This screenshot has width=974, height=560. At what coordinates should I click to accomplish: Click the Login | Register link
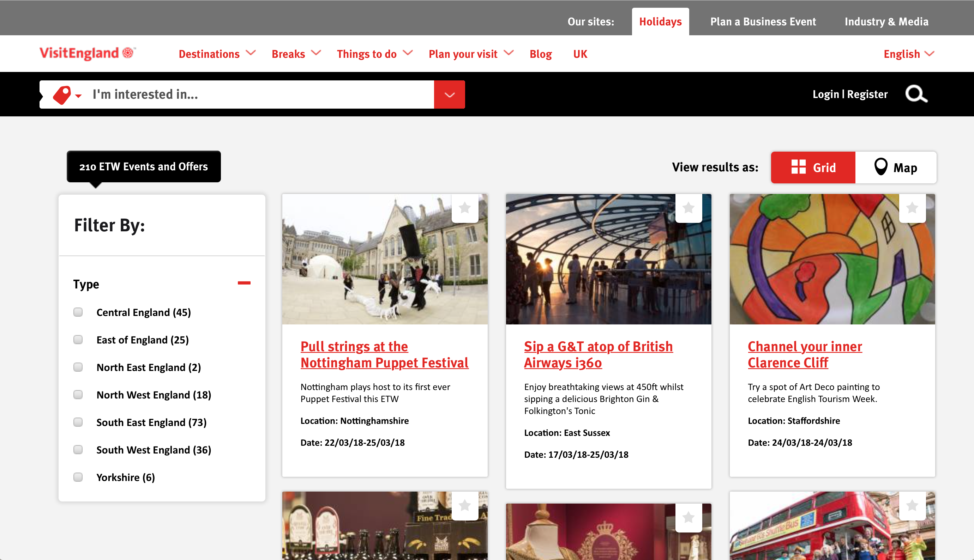[850, 94]
